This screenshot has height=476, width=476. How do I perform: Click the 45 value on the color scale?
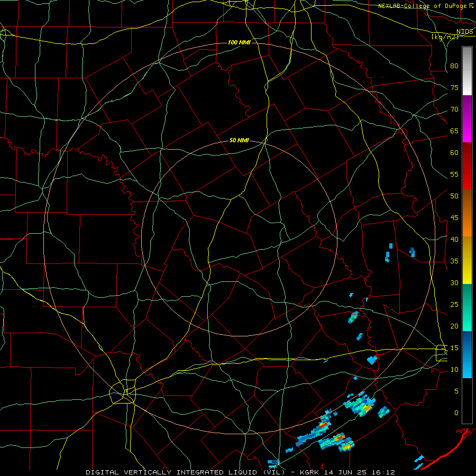pos(454,218)
